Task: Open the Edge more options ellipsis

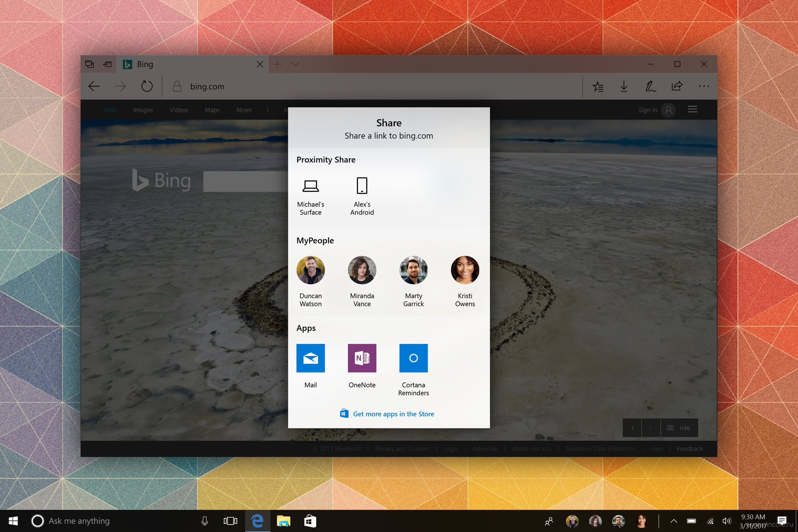Action: tap(704, 86)
